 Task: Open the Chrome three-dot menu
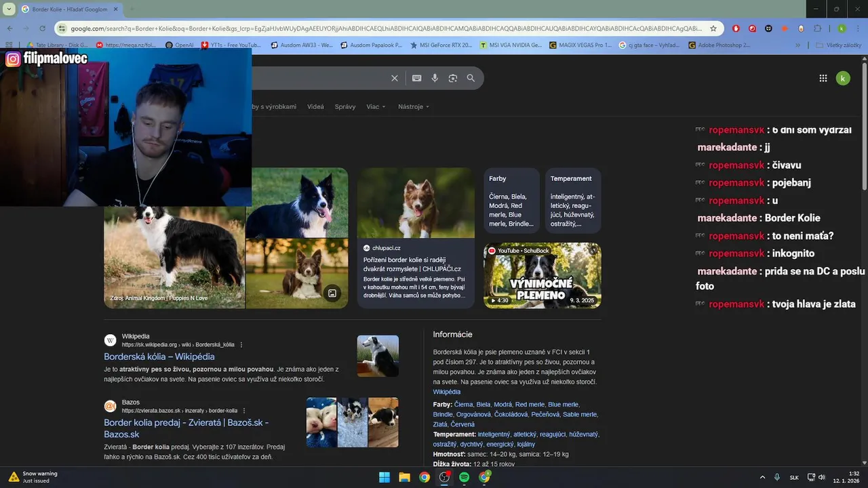(x=859, y=28)
